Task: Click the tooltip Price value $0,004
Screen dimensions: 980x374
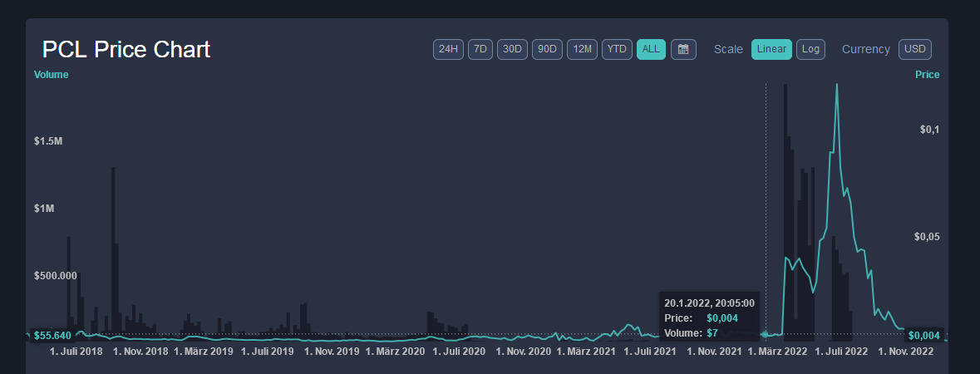Action: (722, 318)
